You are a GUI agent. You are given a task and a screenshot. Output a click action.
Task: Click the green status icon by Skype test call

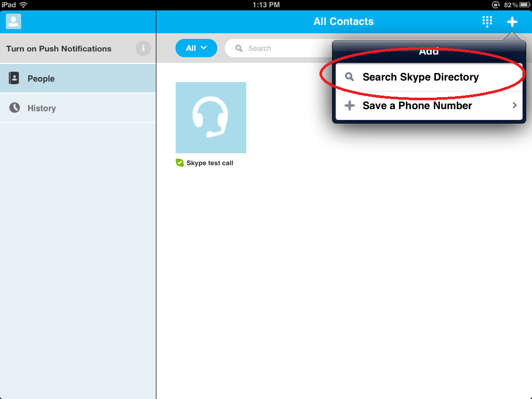click(180, 163)
